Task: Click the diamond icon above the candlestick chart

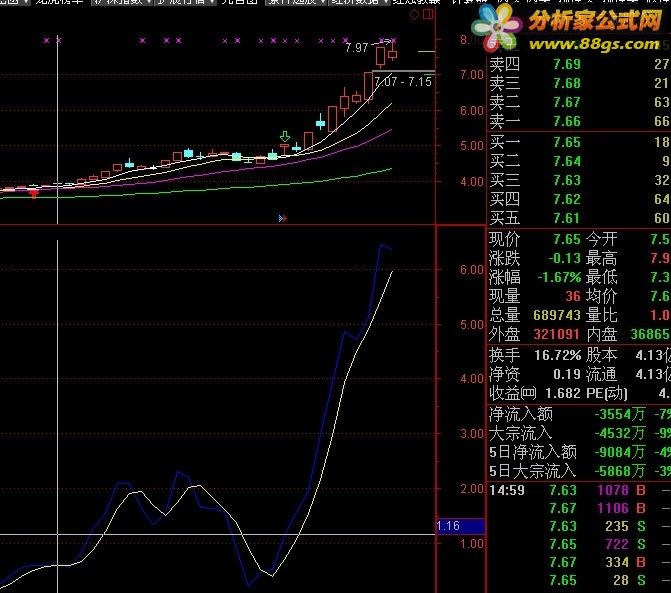Action: click(x=414, y=15)
